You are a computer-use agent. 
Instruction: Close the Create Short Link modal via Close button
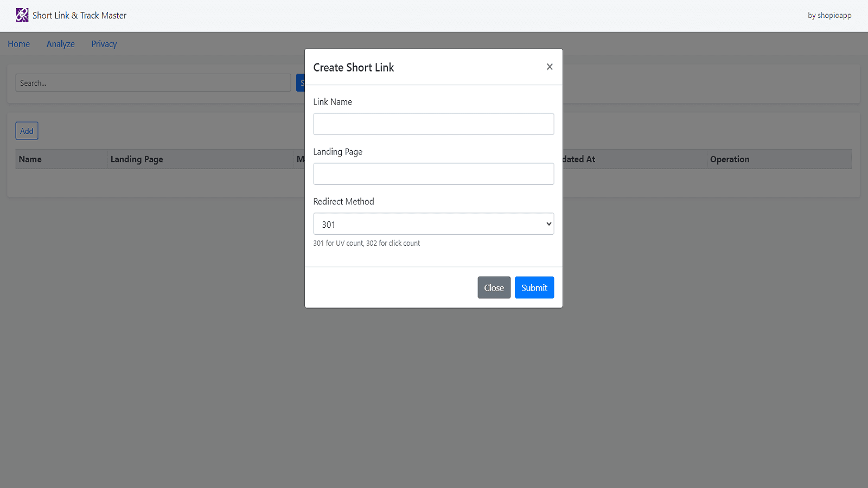pyautogui.click(x=494, y=287)
